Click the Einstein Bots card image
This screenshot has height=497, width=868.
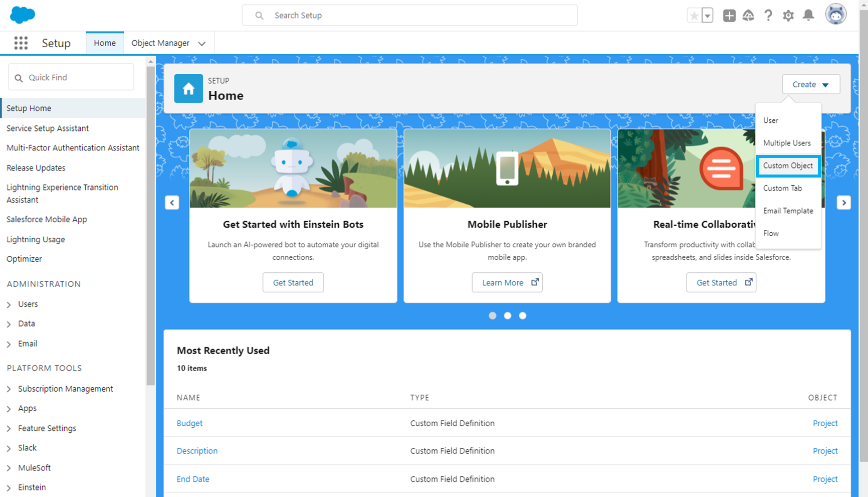[293, 169]
